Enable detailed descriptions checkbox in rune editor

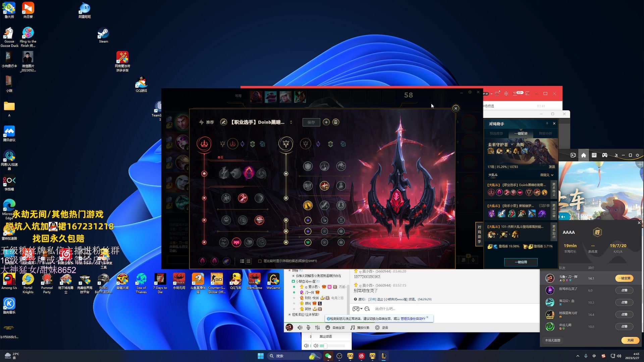[260, 261]
